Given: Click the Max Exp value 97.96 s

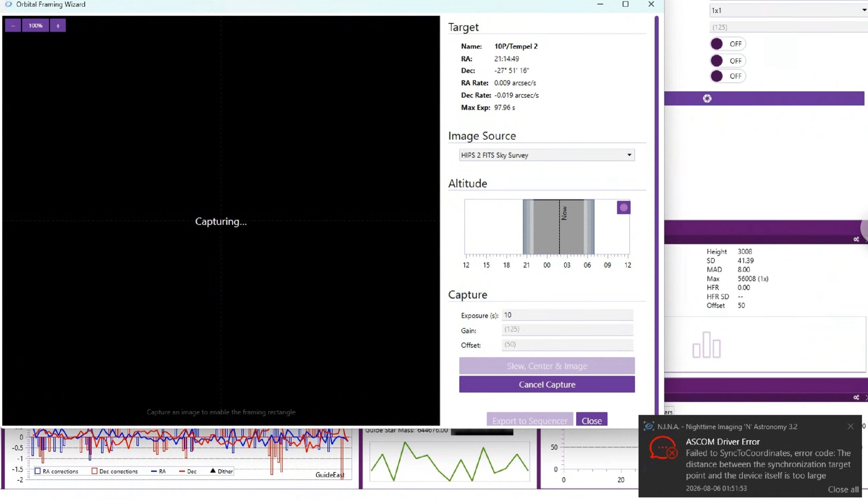Looking at the screenshot, I should click(x=504, y=108).
